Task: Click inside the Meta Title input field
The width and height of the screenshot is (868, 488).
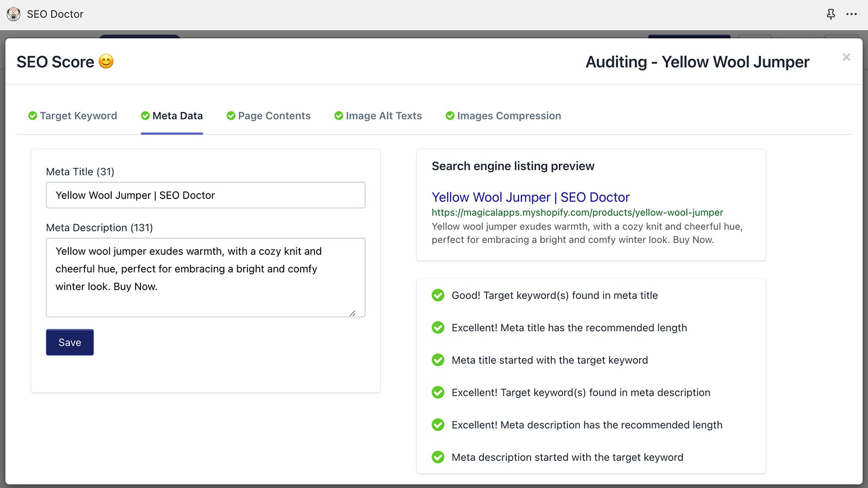Action: (205, 195)
